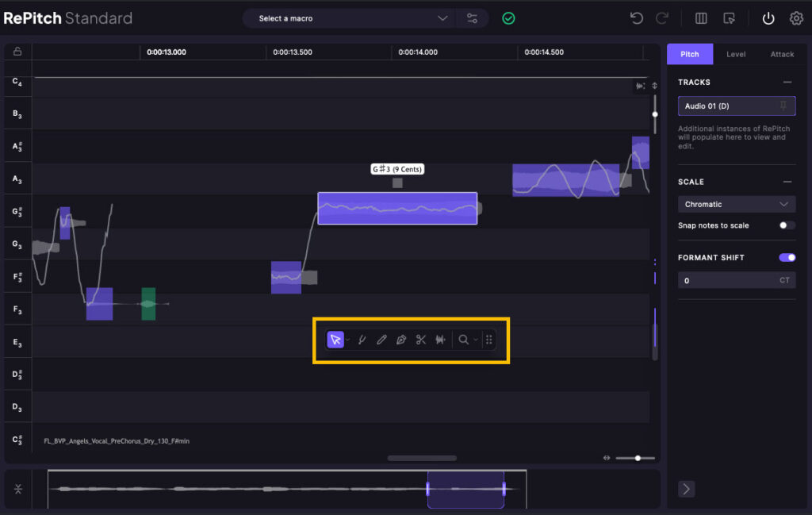Image resolution: width=812 pixels, height=515 pixels.
Task: Pick the pen nib tool
Action: click(x=401, y=340)
